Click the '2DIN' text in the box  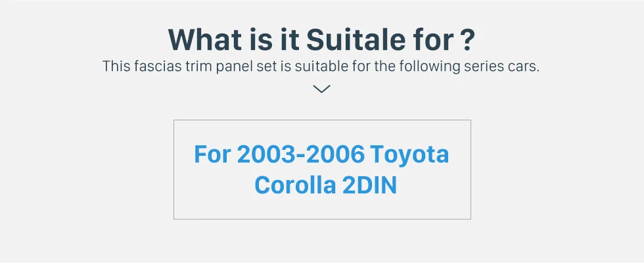[x=369, y=185]
